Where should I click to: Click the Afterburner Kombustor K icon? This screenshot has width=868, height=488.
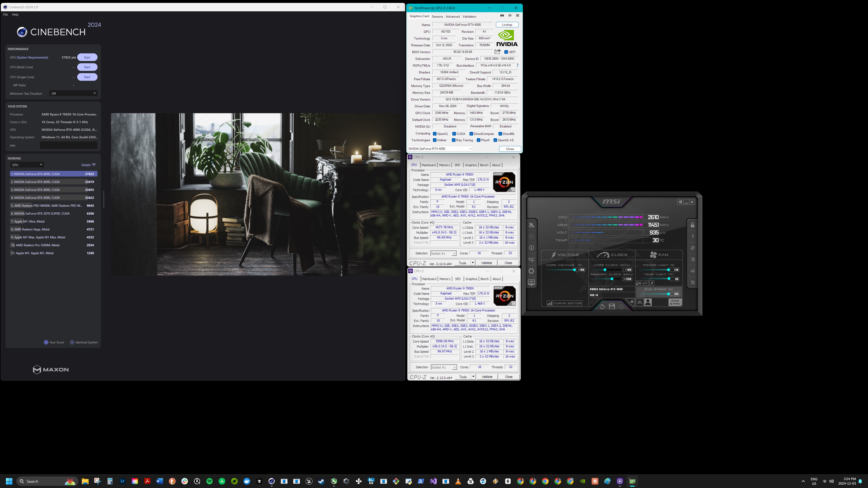(x=531, y=236)
